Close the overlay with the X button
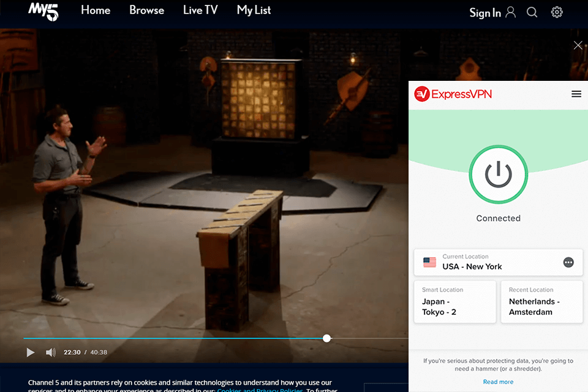 click(578, 45)
